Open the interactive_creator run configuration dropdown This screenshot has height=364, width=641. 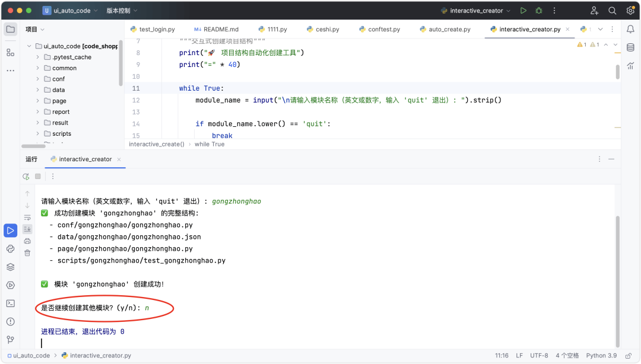(476, 11)
